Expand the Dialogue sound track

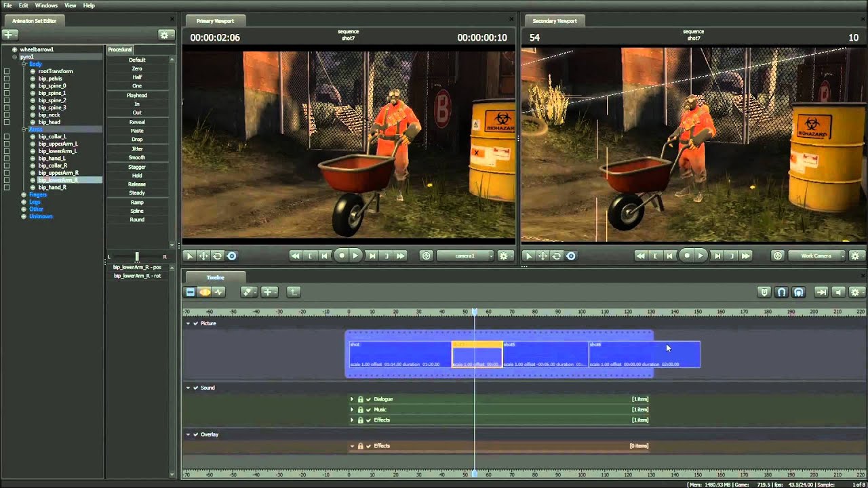[x=352, y=399]
